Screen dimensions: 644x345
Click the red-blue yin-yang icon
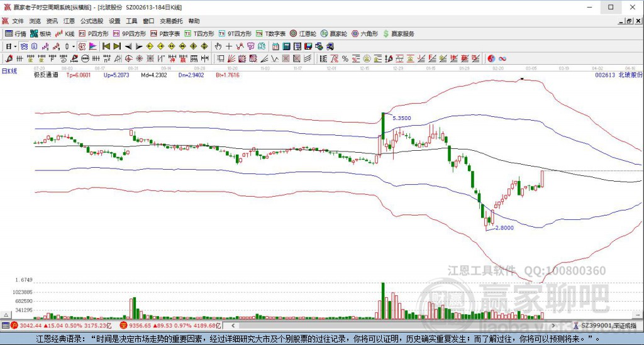[491, 58]
